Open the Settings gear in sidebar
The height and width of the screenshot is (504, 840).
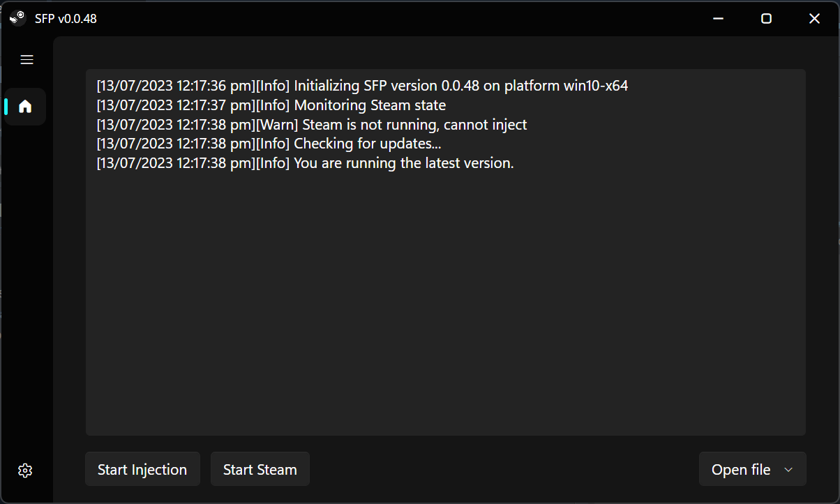(x=25, y=471)
